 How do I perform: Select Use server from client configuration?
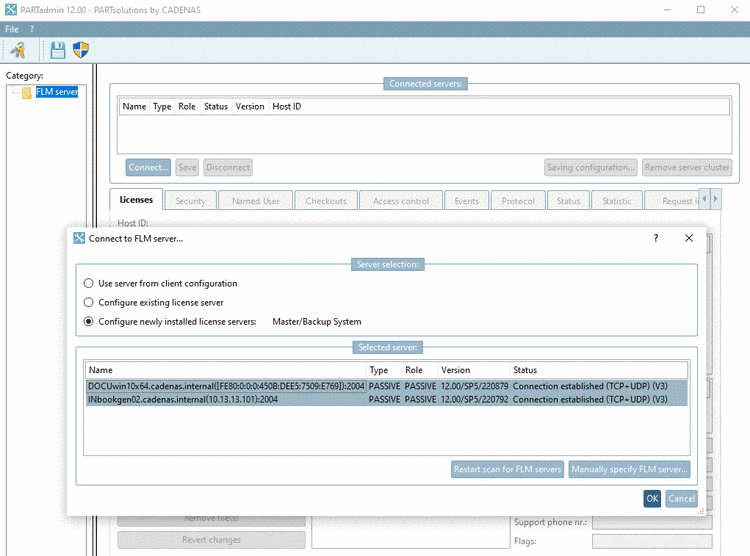point(161,283)
